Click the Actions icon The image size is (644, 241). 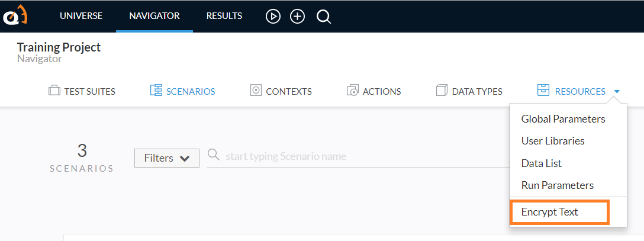pos(353,91)
